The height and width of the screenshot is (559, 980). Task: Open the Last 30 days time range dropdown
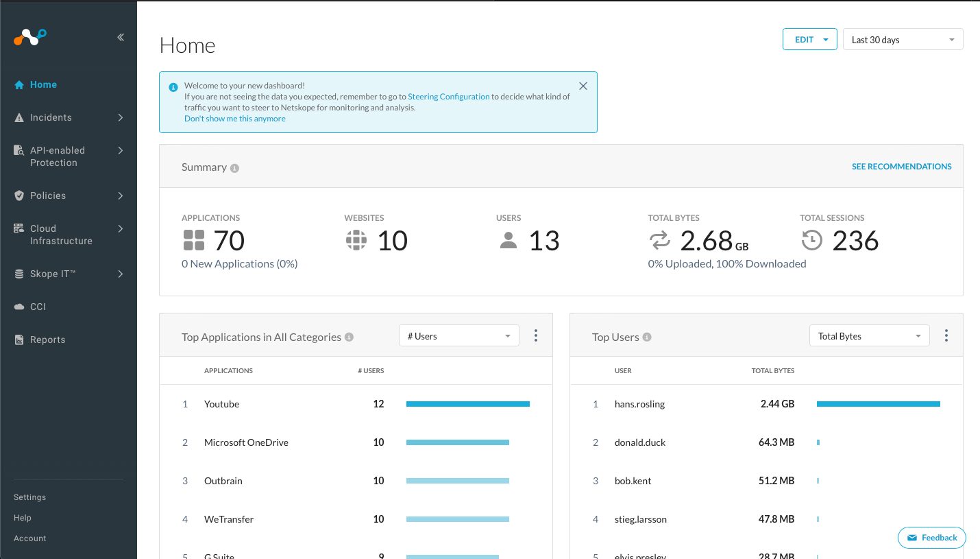(903, 40)
